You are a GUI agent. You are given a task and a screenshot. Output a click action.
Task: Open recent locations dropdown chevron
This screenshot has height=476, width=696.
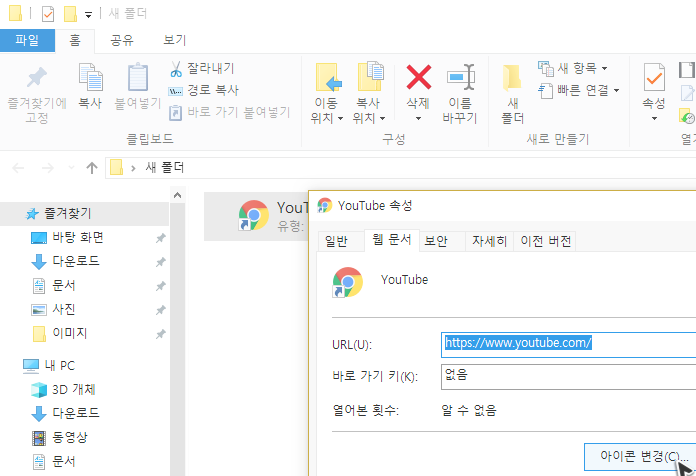(x=71, y=168)
